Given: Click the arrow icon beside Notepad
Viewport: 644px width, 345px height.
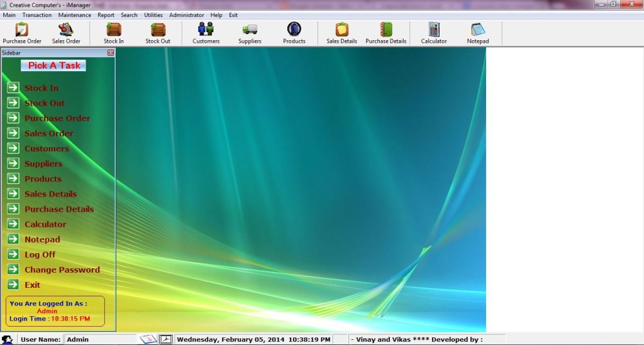Looking at the screenshot, I should 13,239.
